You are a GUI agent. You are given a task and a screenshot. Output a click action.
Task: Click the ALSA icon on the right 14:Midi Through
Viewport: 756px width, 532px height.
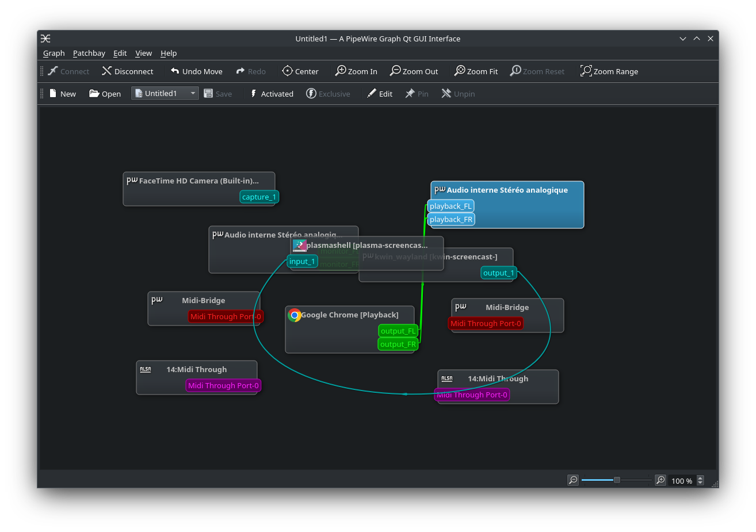tap(447, 378)
